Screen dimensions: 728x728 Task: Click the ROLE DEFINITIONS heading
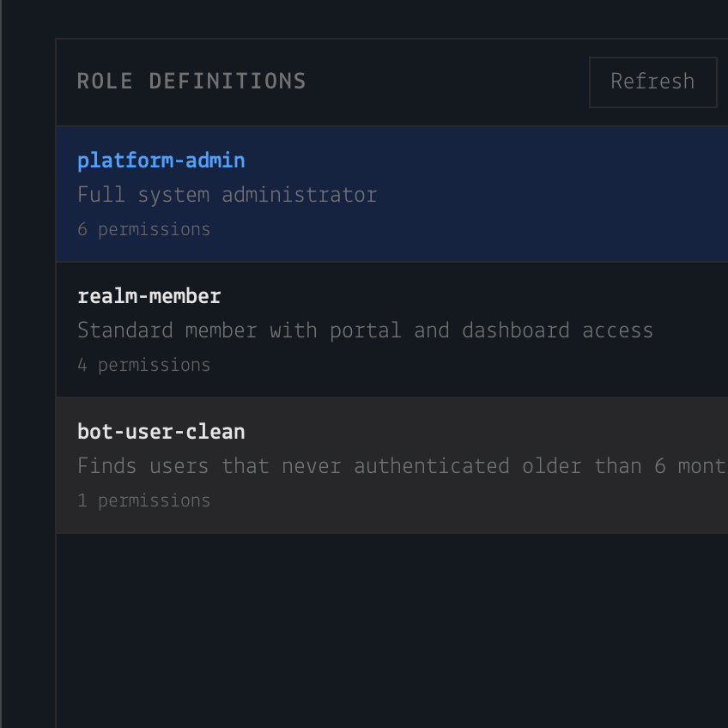click(x=191, y=82)
